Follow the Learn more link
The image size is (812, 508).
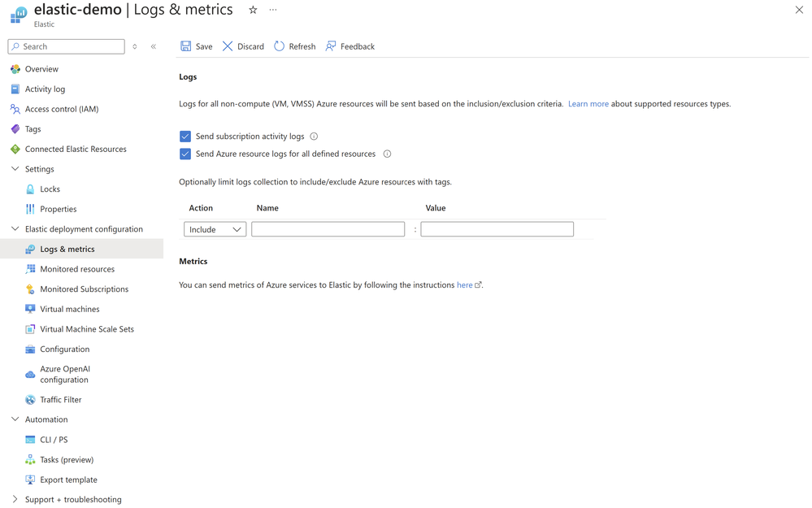point(588,103)
